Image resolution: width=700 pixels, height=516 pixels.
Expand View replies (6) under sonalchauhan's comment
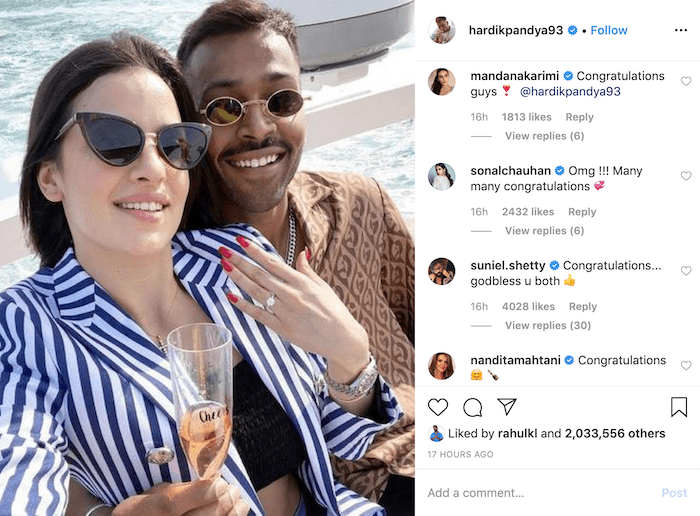coord(544,230)
